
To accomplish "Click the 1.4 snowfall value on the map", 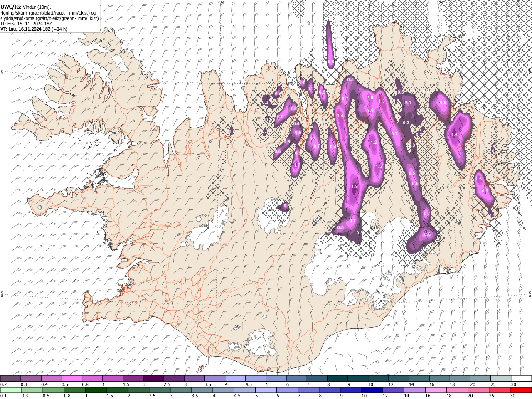I will 340,116.
